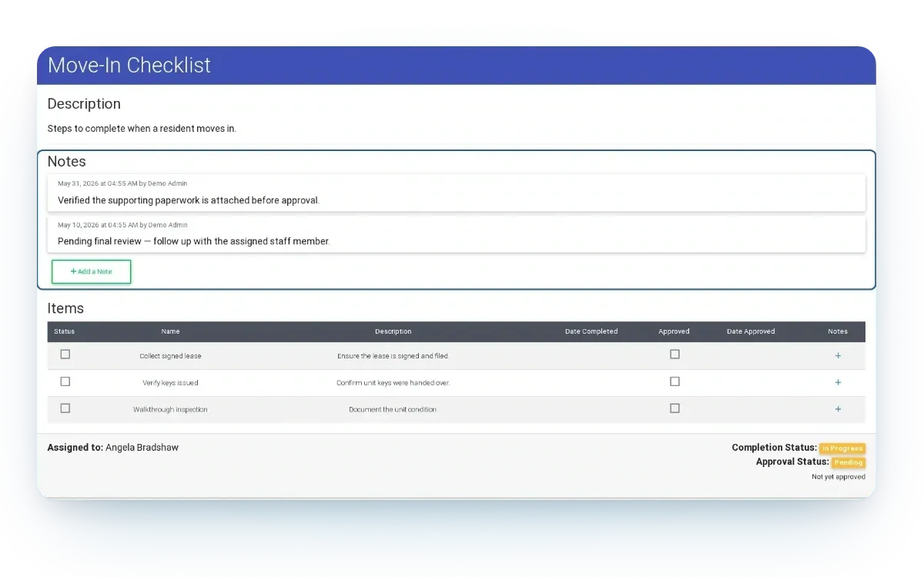Click the Description column header in Items table
924x578 pixels.
393,331
